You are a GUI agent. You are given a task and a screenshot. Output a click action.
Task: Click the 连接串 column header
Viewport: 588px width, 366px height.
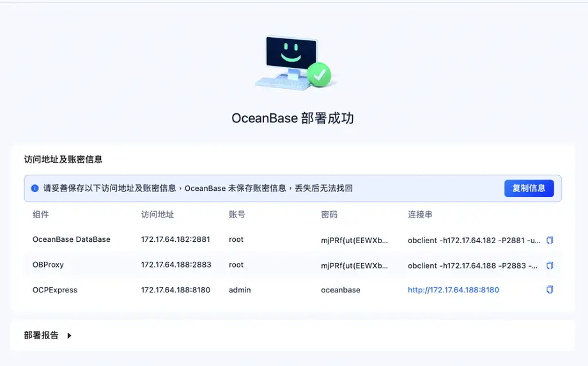click(420, 214)
